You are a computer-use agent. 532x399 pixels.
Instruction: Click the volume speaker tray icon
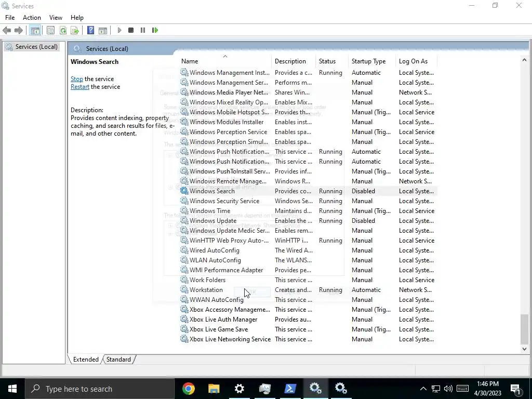[448, 389]
